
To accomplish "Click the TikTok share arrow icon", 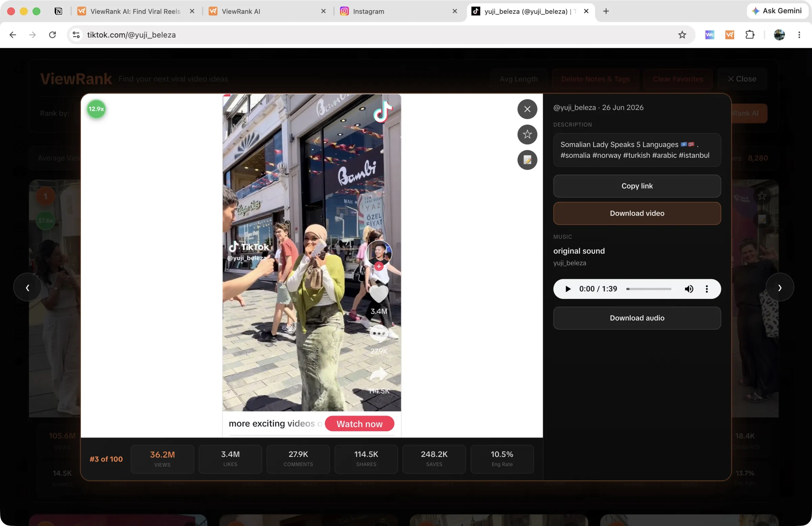I will (379, 375).
